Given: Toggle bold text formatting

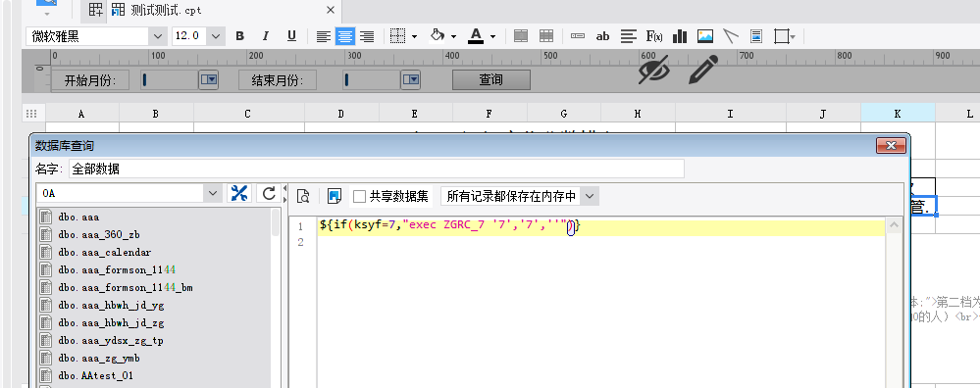Looking at the screenshot, I should click(239, 36).
